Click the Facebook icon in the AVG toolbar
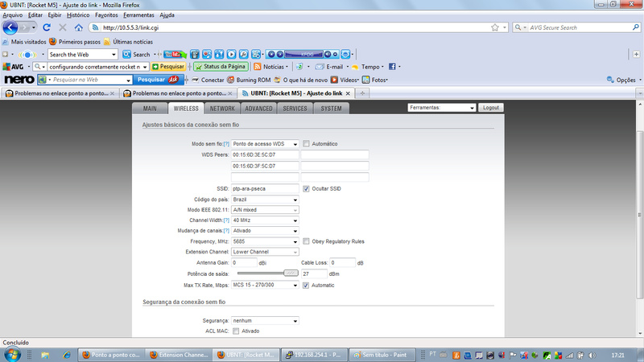The image size is (644, 362). (x=392, y=67)
